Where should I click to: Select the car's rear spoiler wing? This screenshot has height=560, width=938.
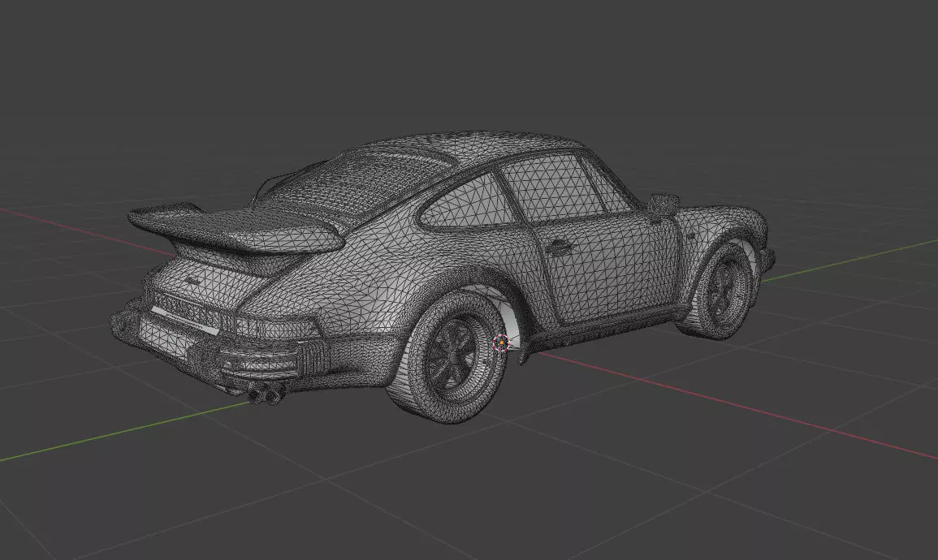[x=236, y=229]
